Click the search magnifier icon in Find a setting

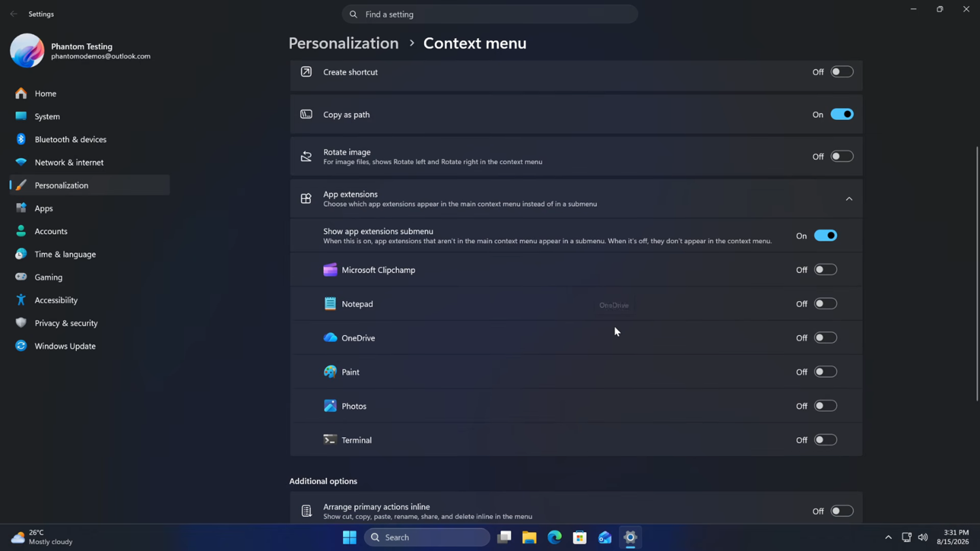point(353,14)
